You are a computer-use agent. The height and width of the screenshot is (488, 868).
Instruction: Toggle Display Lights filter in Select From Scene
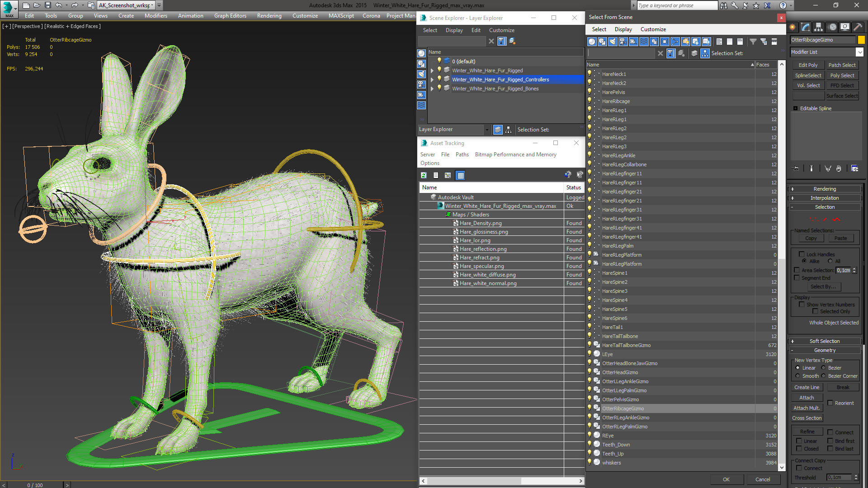click(613, 42)
